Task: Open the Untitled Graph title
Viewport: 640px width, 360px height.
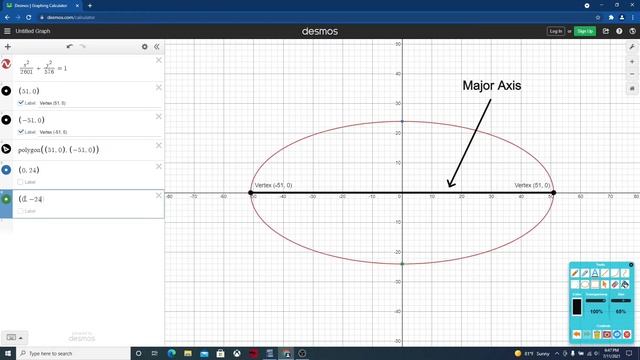Action: [x=33, y=31]
